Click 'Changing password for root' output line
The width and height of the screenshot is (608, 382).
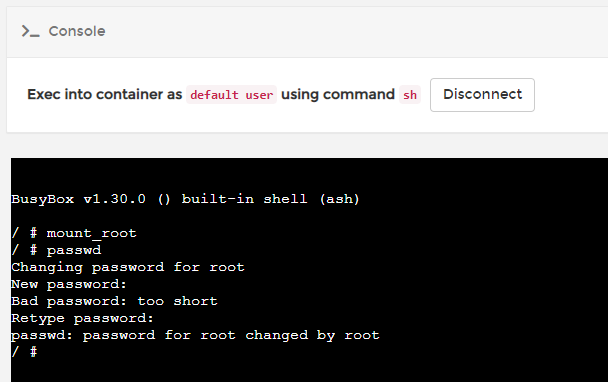point(128,267)
